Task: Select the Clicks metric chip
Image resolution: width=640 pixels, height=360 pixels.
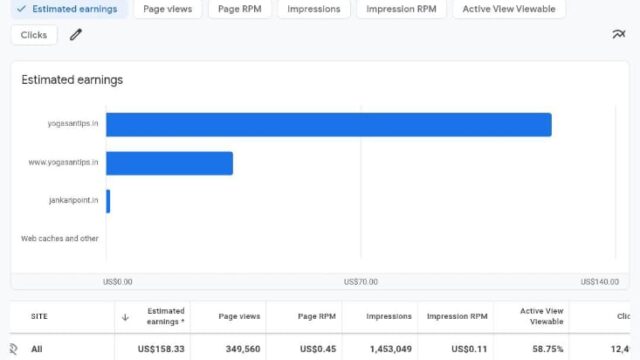Action: pyautogui.click(x=34, y=35)
